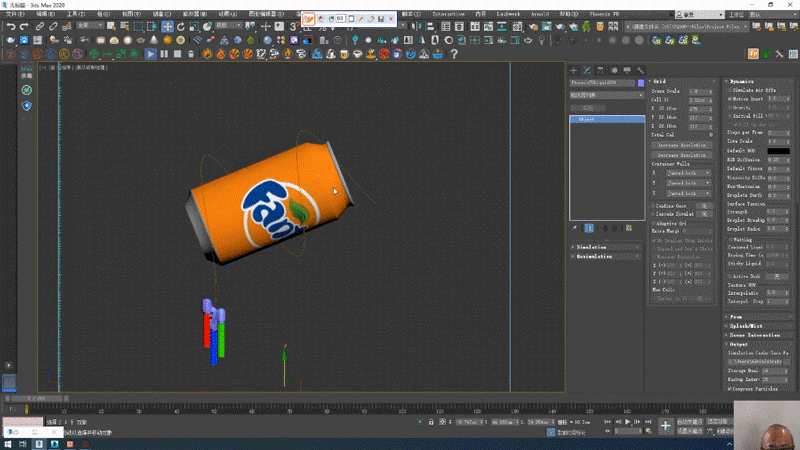
Task: Open the Y container wall dropdown
Action: click(x=688, y=183)
